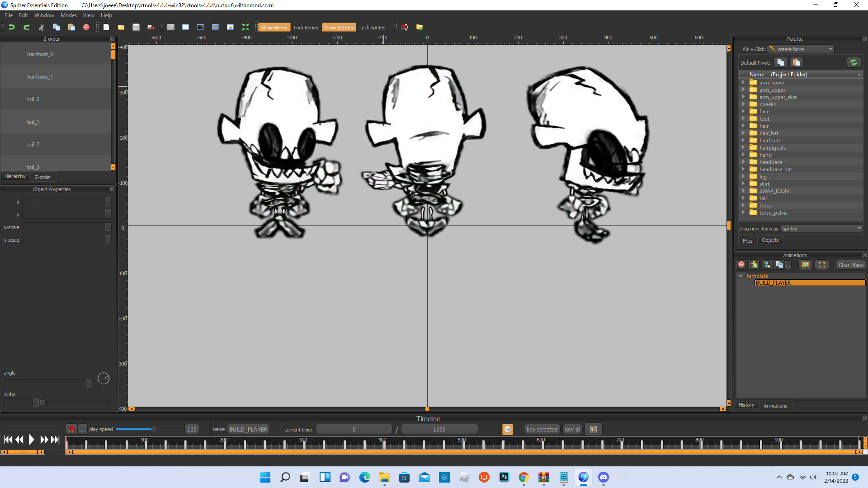Viewport: 868px width, 488px height.
Task: Toggle Lock Sprites on
Action: [x=372, y=28]
